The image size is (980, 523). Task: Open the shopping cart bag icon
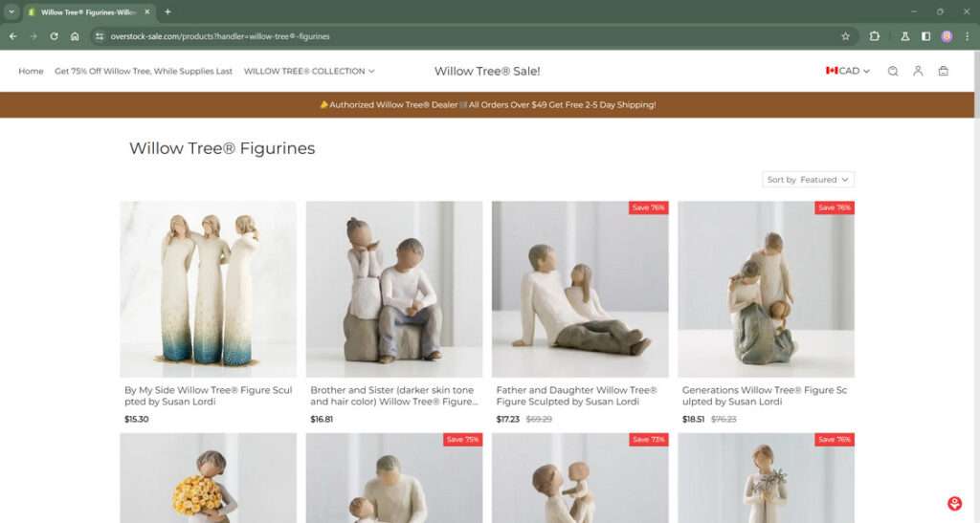[x=943, y=71]
